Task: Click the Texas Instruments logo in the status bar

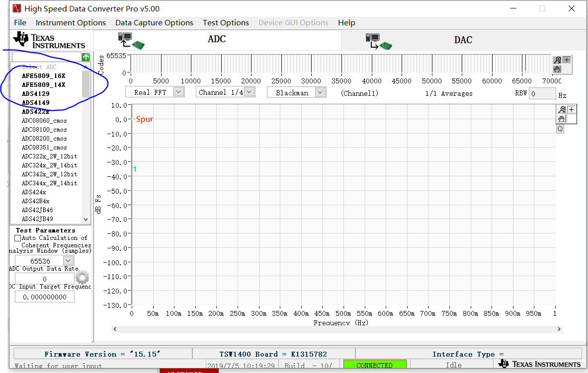Action: point(539,364)
